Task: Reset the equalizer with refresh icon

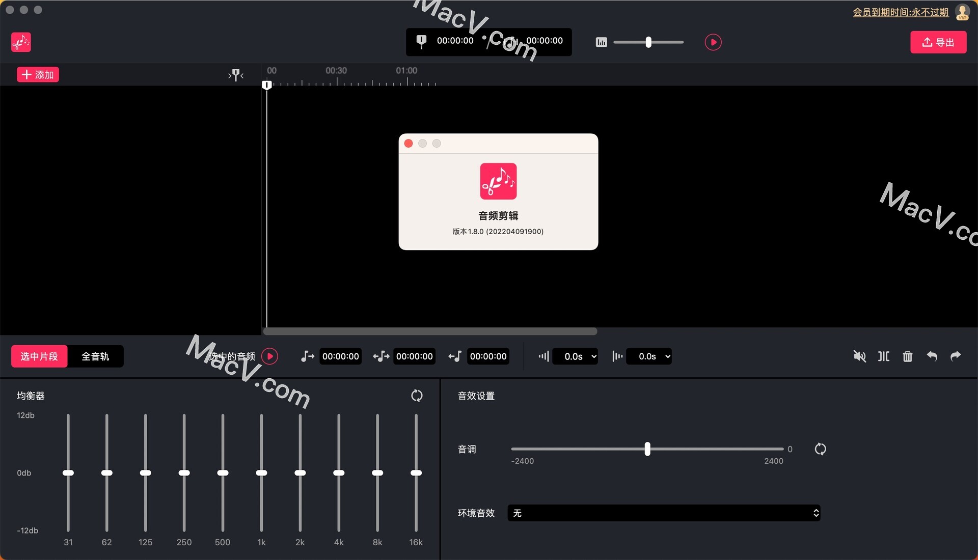Action: (417, 396)
